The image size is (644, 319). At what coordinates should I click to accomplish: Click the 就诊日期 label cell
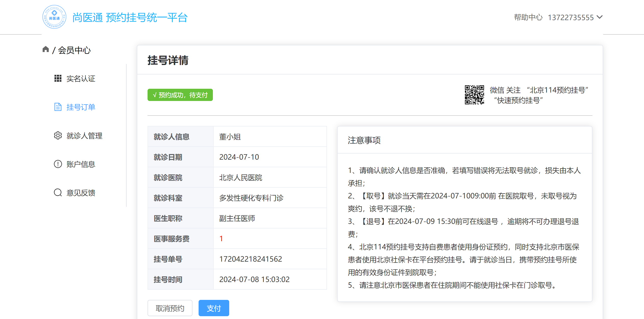point(180,157)
